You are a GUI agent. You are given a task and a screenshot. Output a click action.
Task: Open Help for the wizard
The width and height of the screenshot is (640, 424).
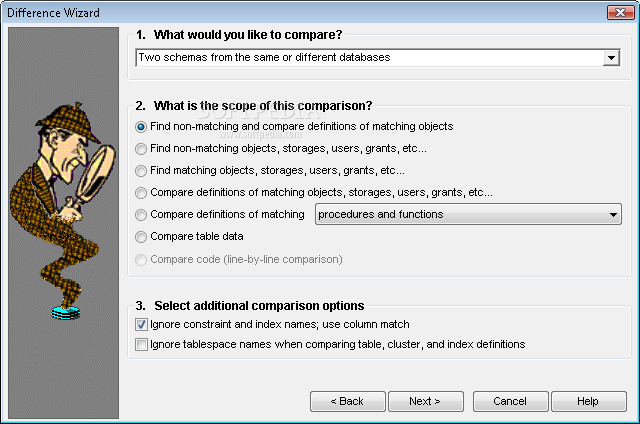(x=589, y=402)
